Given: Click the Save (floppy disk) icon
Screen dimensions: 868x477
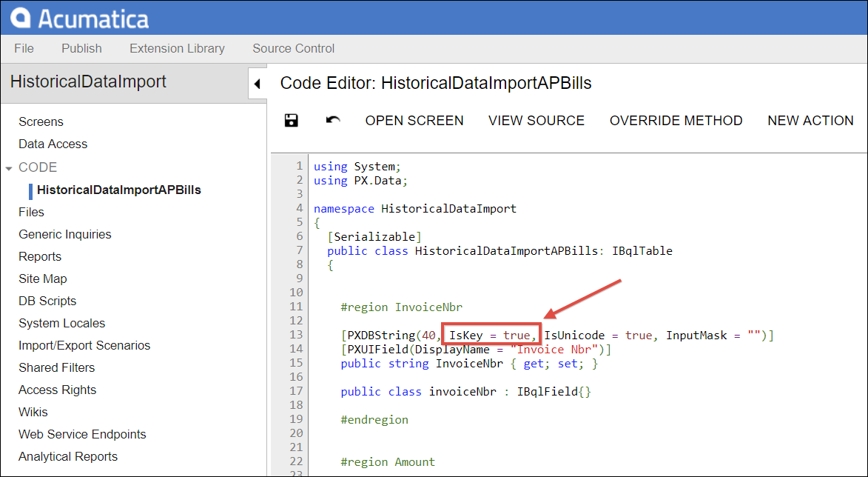Looking at the screenshot, I should 290,120.
